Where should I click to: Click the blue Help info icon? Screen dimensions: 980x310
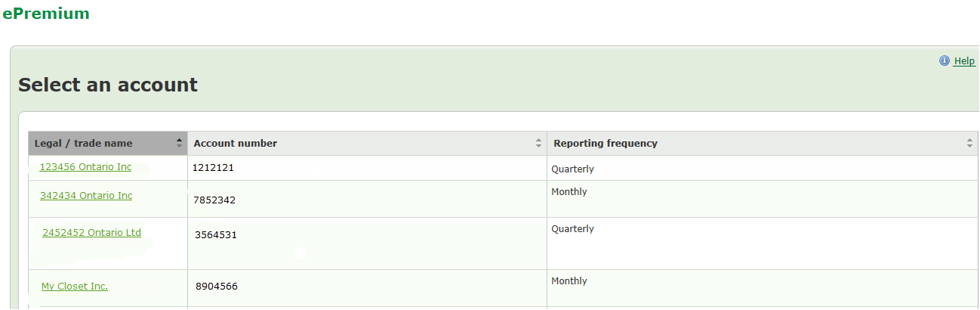point(944,61)
